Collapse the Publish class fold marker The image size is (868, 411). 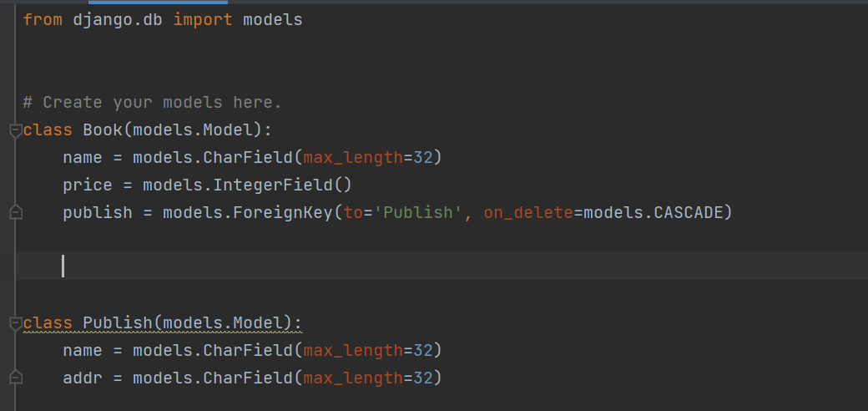15,322
